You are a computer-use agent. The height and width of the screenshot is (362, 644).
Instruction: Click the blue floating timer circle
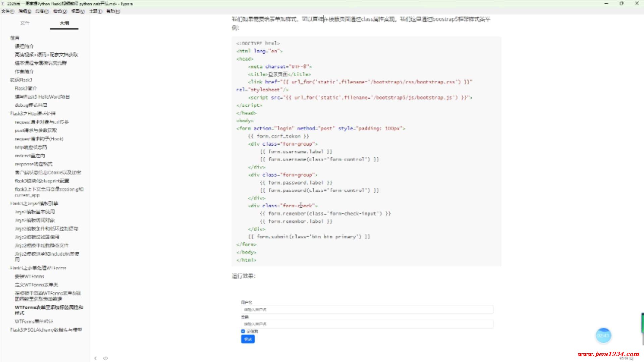click(603, 335)
